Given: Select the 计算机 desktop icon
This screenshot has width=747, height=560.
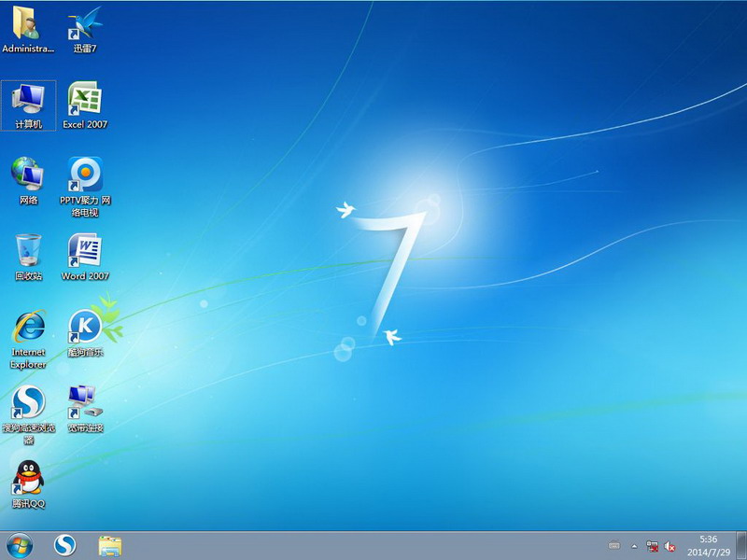Looking at the screenshot, I should [28, 105].
